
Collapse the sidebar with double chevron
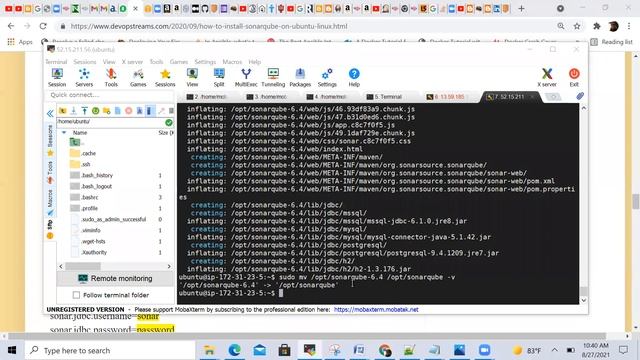tap(50, 113)
